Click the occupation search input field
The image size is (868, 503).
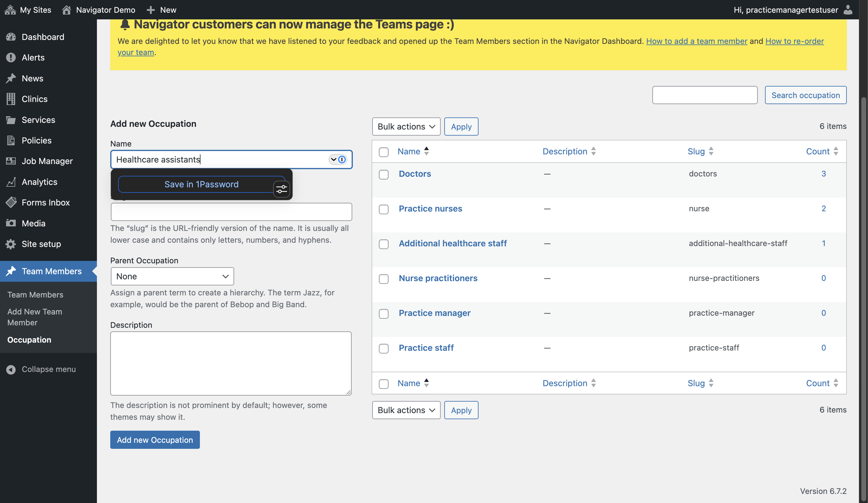(x=705, y=95)
